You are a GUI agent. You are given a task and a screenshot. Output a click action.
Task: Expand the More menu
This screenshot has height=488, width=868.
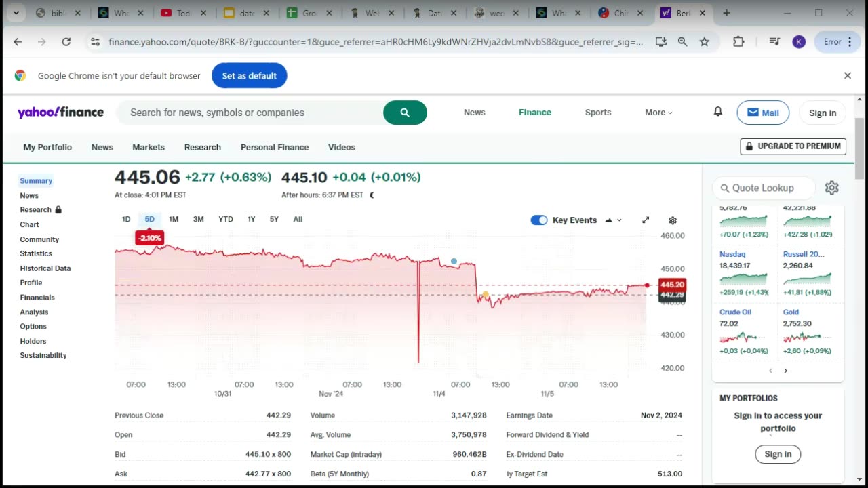pyautogui.click(x=658, y=113)
